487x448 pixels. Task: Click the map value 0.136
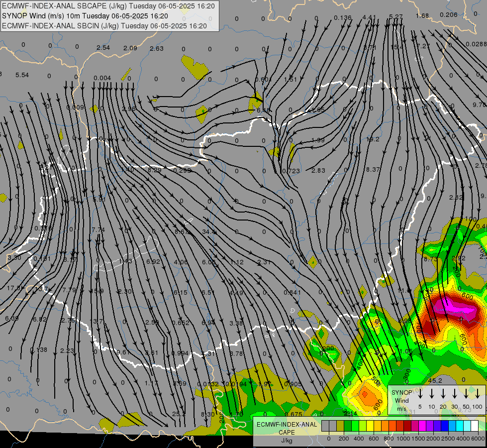(x=343, y=18)
